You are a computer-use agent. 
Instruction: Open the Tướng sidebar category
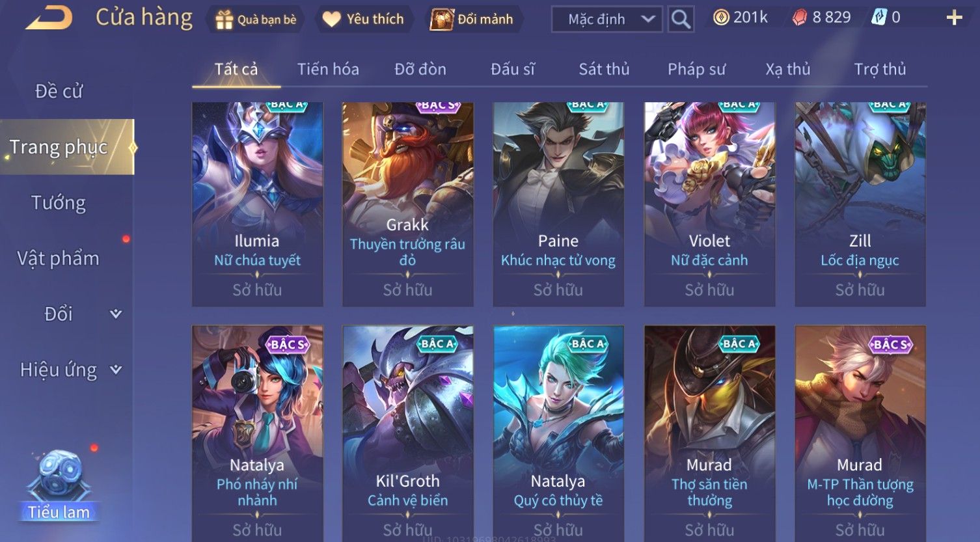(x=59, y=203)
